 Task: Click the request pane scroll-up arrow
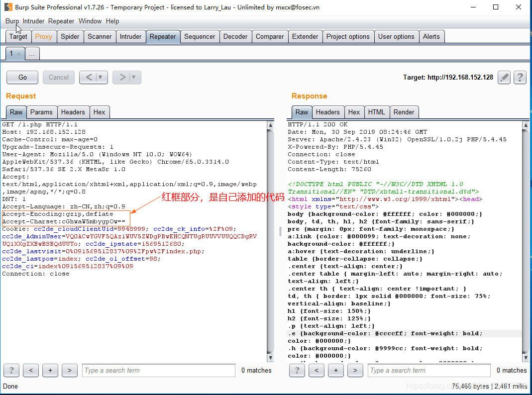point(270,125)
